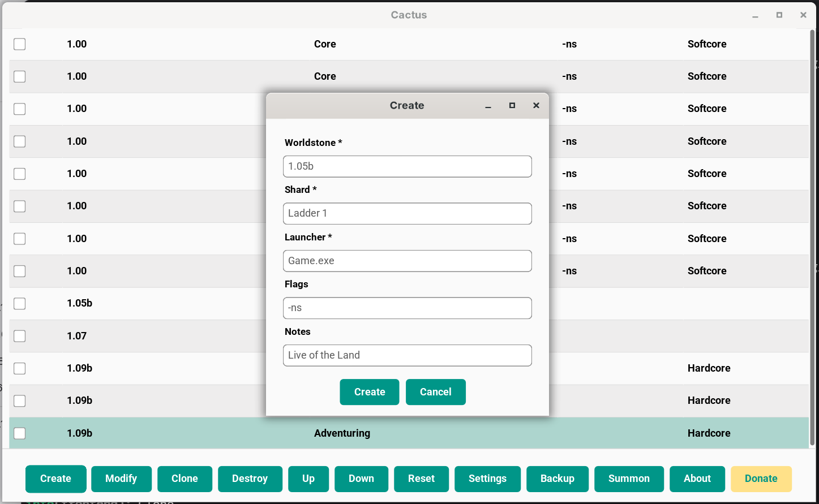Click the Summon button

pos(629,479)
